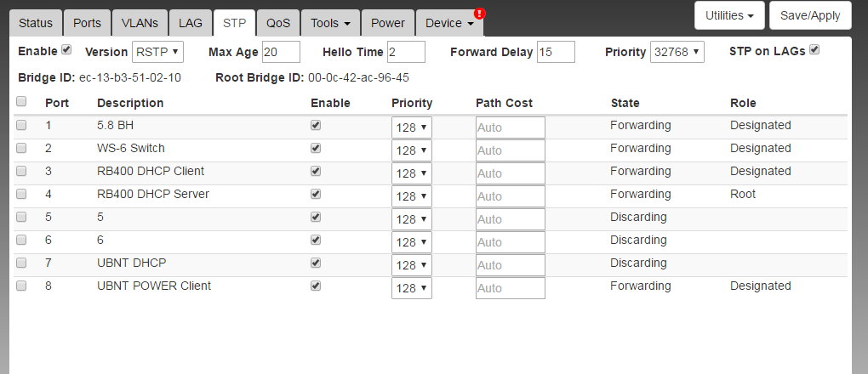Open port 2 priority dropdown

point(412,150)
